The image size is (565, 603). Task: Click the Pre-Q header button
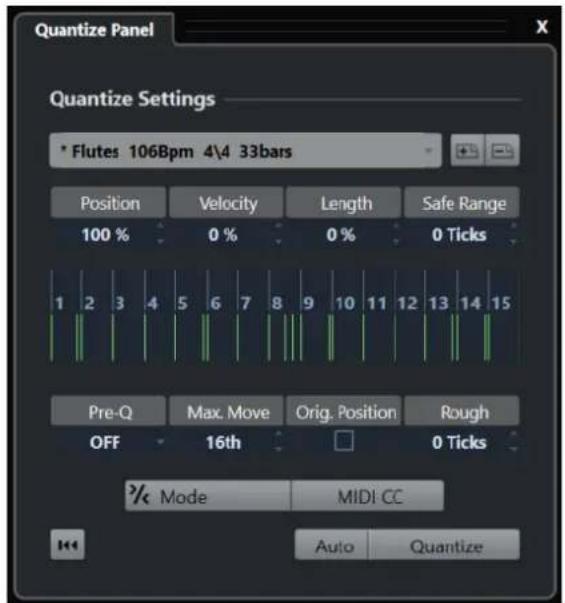pos(108,411)
